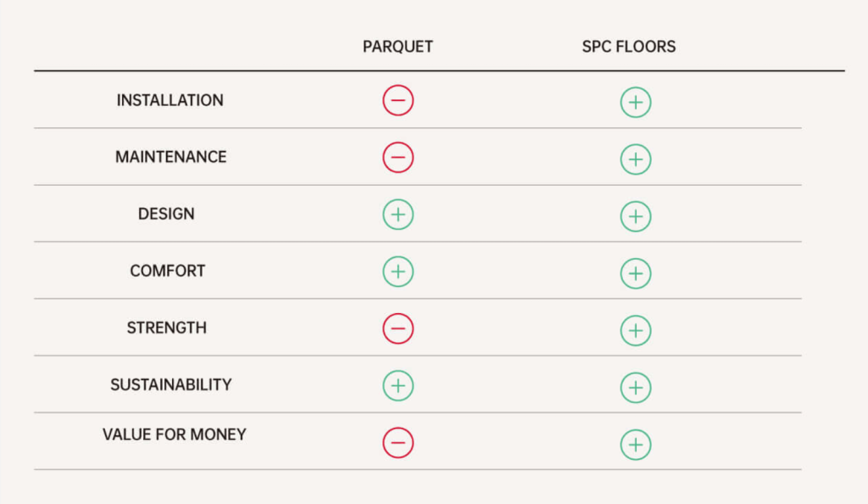868x504 pixels.
Task: Click SPC Floors plus for Value for Money
Action: pos(635,444)
